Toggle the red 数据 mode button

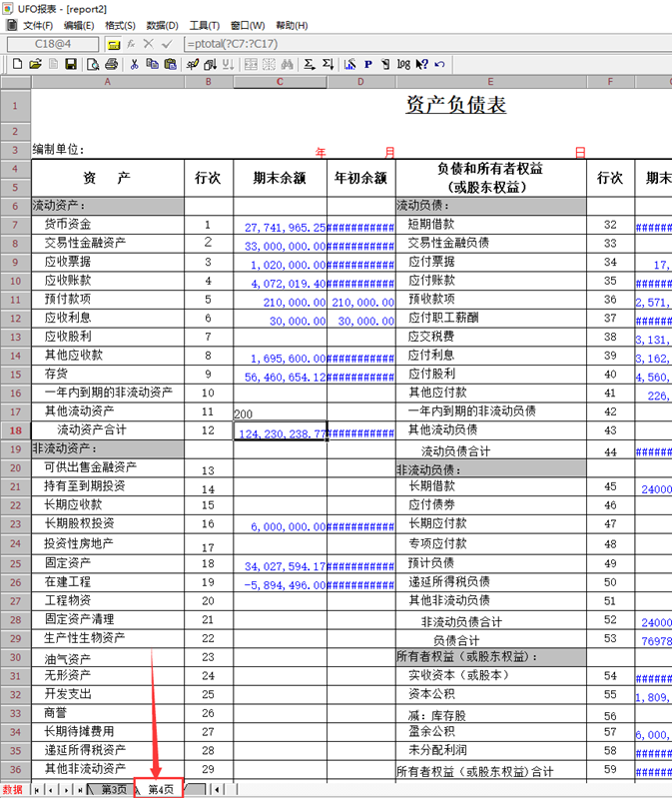click(x=13, y=789)
